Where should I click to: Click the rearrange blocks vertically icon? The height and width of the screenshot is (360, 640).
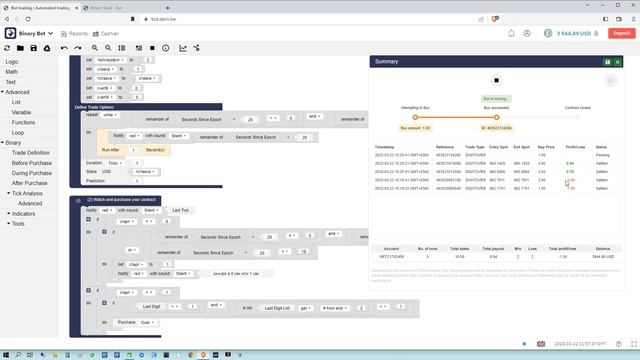point(122,48)
